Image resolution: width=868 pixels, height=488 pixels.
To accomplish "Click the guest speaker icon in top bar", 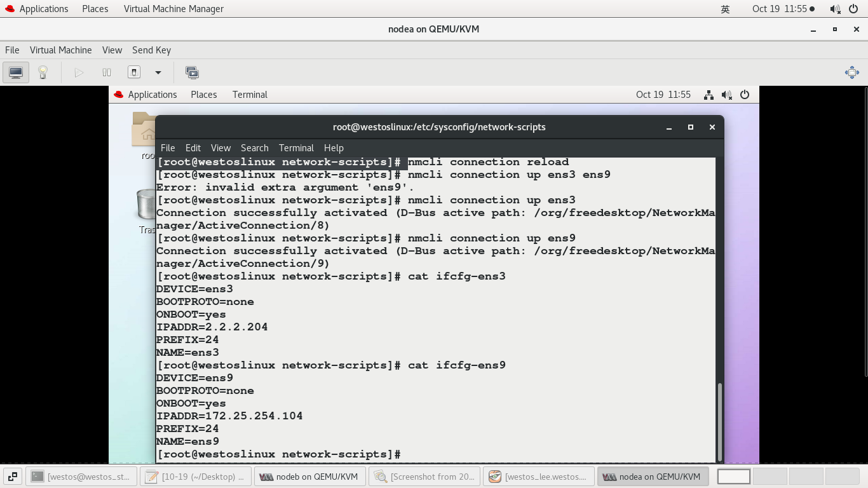I will coord(726,94).
